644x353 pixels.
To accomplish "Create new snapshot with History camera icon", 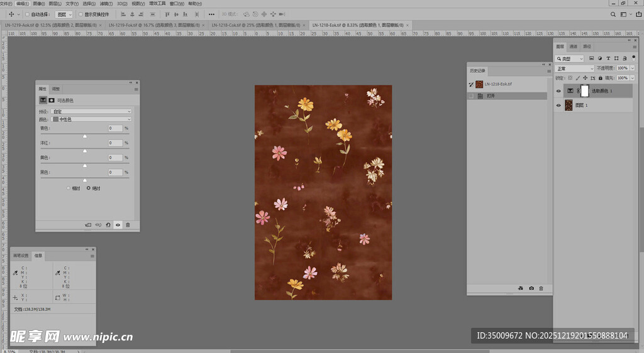I will (531, 288).
